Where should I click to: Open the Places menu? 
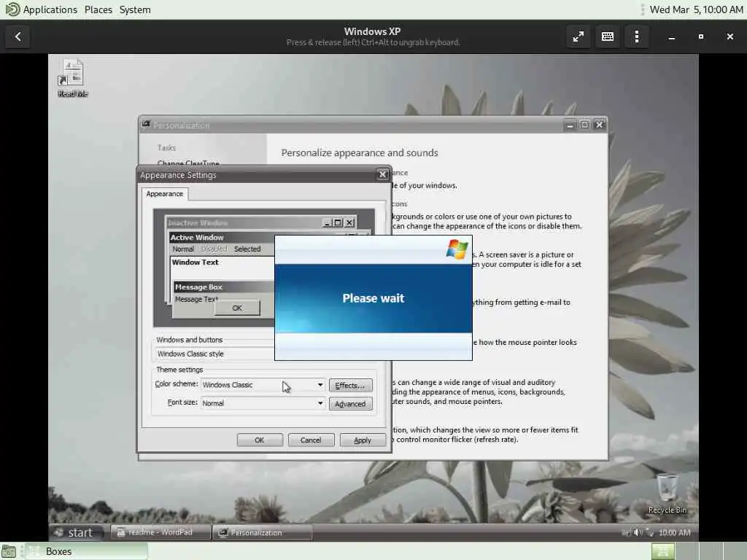tap(98, 9)
